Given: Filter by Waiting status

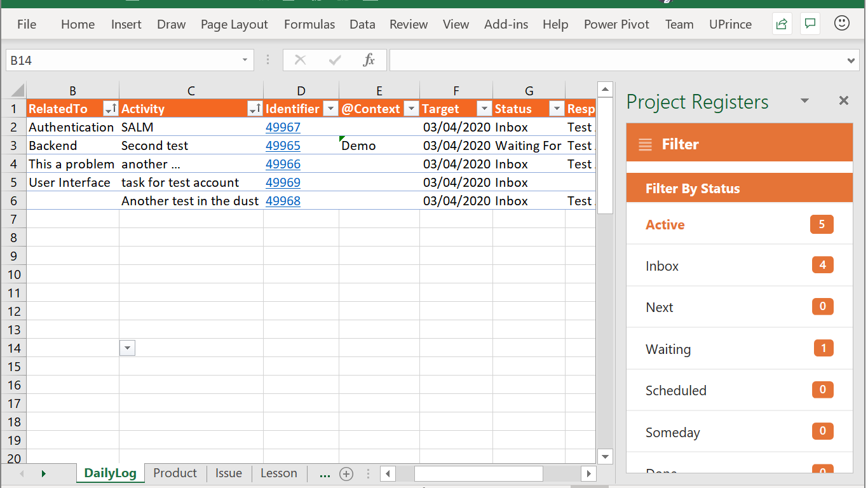Looking at the screenshot, I should 740,349.
